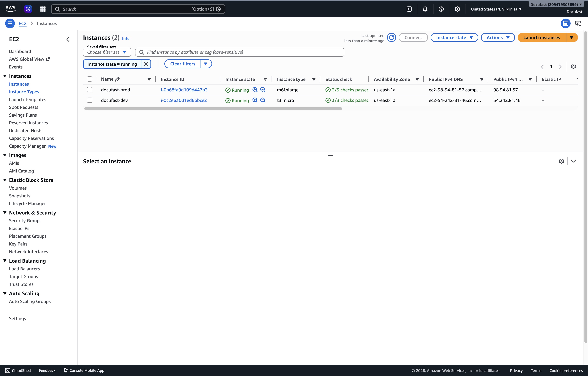This screenshot has height=376, width=588.
Task: Open the Choose filter set dropdown
Action: click(x=107, y=52)
